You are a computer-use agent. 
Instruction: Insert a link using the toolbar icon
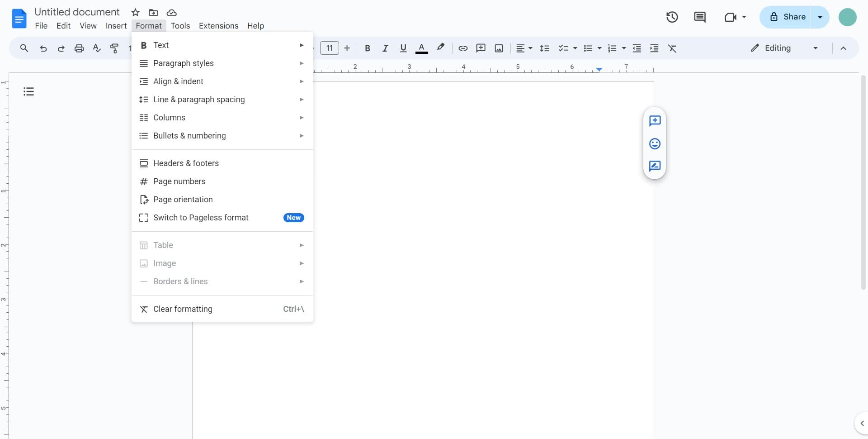click(462, 48)
